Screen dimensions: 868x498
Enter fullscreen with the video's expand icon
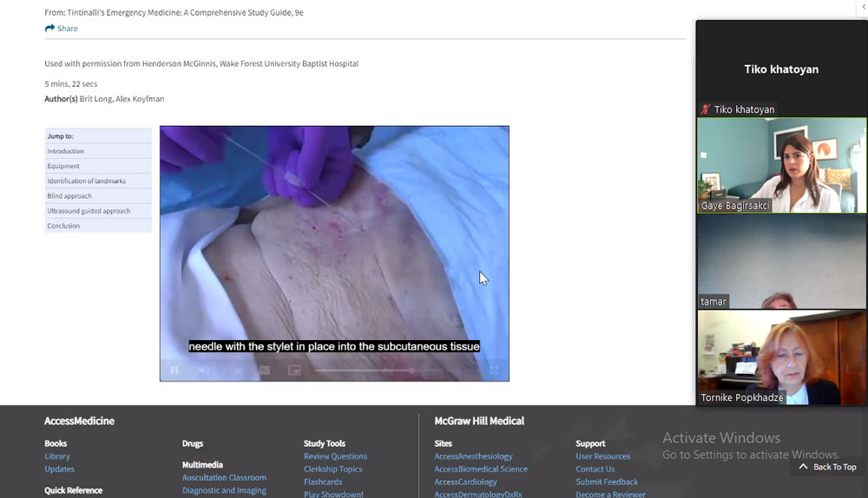click(494, 370)
